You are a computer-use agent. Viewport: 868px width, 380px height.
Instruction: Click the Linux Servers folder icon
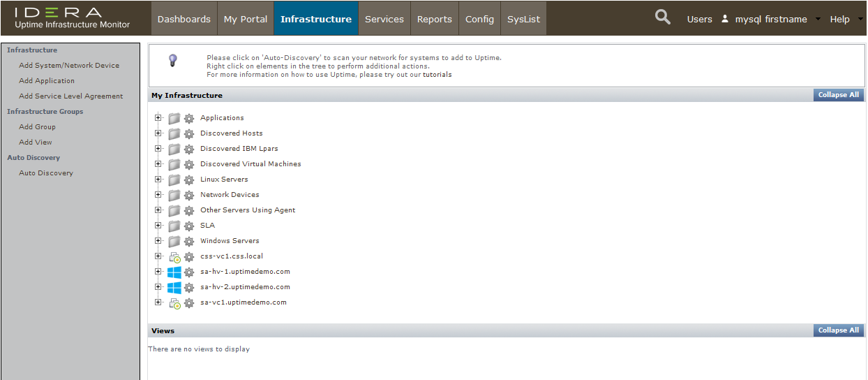pyautogui.click(x=174, y=180)
